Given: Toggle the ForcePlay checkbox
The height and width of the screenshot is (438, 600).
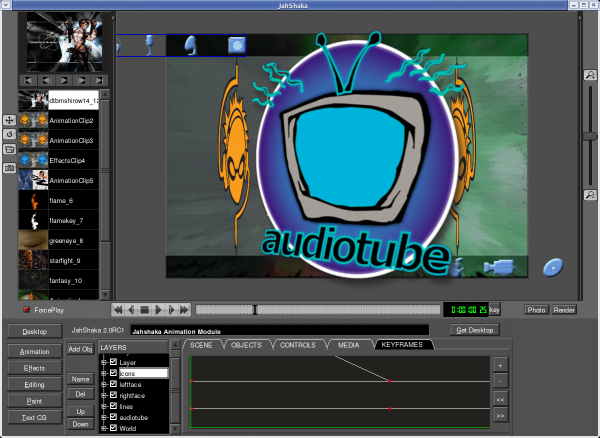Looking at the screenshot, I should pos(26,309).
